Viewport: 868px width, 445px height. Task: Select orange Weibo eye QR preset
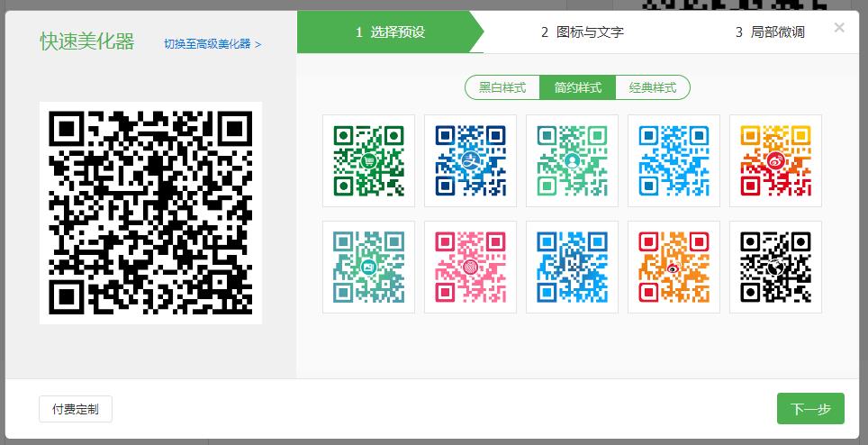pos(674,267)
